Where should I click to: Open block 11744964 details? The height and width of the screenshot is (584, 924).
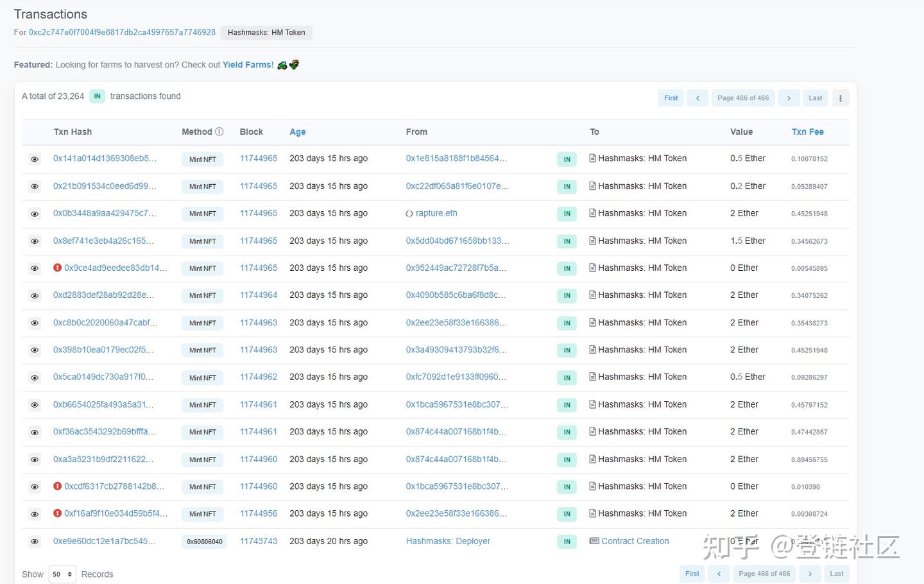pyautogui.click(x=259, y=295)
